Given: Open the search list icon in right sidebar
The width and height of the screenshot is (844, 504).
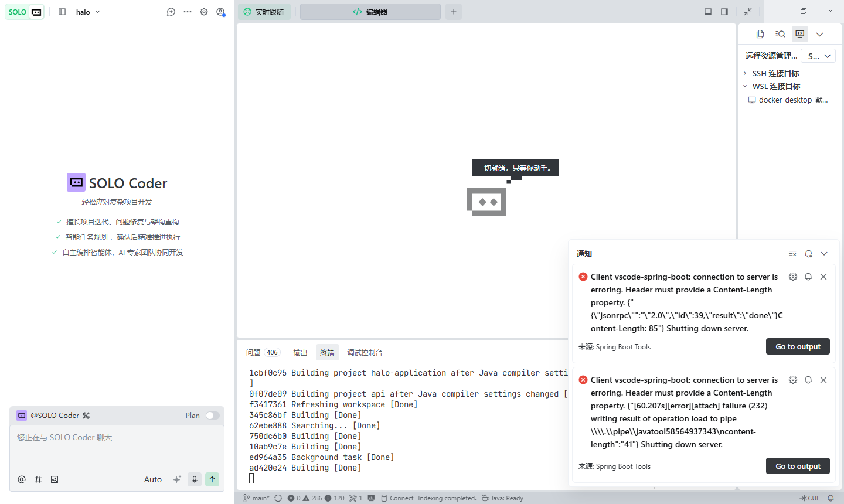Looking at the screenshot, I should [780, 34].
